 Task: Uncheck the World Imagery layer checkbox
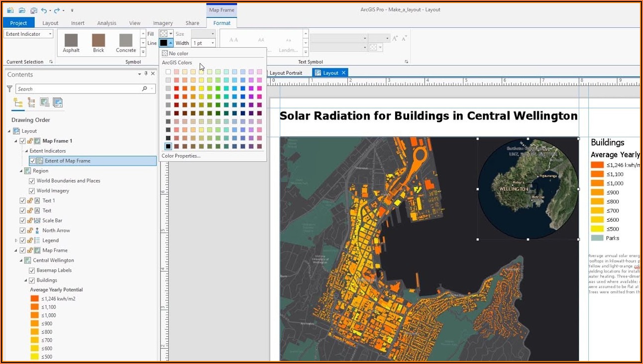[x=32, y=191]
